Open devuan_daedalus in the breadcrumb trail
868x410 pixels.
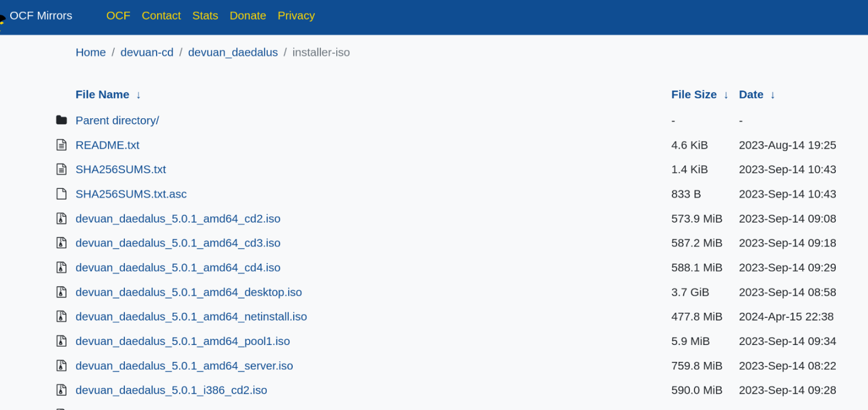(x=233, y=52)
